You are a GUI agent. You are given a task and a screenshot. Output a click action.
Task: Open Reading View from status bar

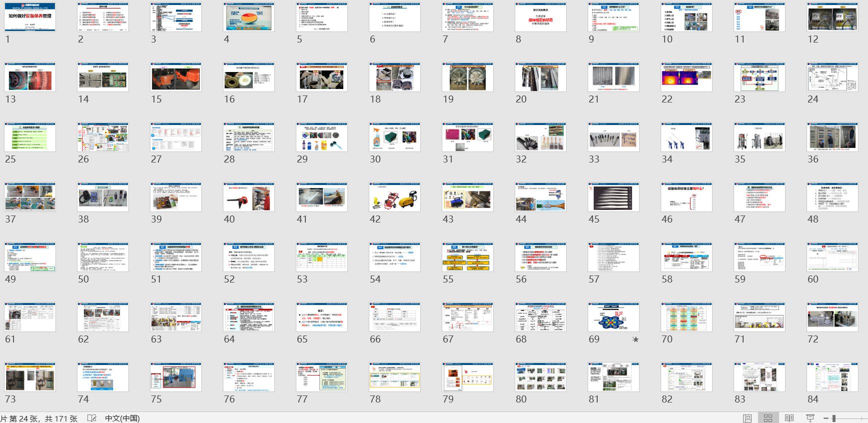(789, 418)
